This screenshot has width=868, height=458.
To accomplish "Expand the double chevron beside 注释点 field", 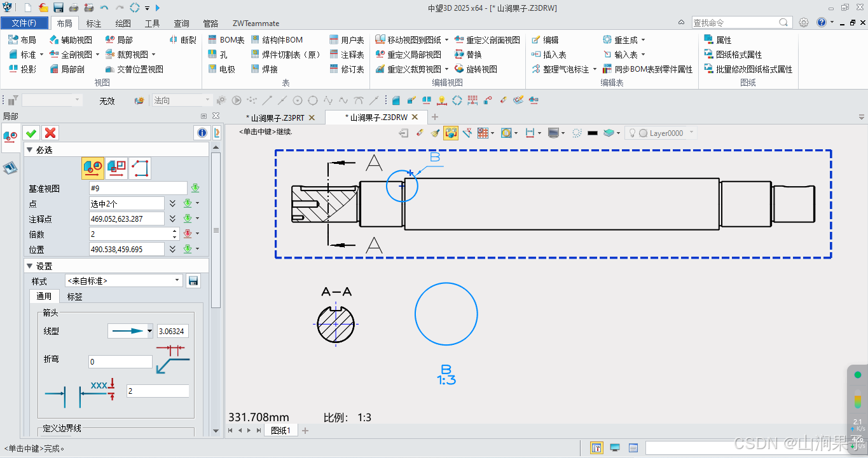I will point(172,219).
